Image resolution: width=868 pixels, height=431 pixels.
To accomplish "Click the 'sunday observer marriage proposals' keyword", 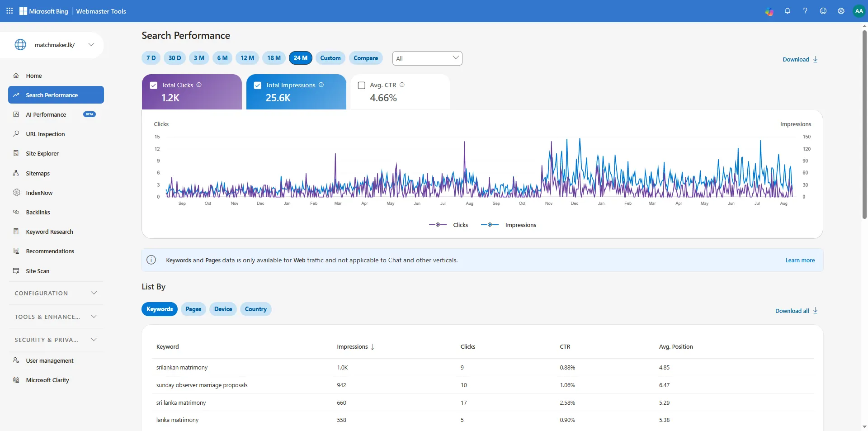I will [202, 385].
